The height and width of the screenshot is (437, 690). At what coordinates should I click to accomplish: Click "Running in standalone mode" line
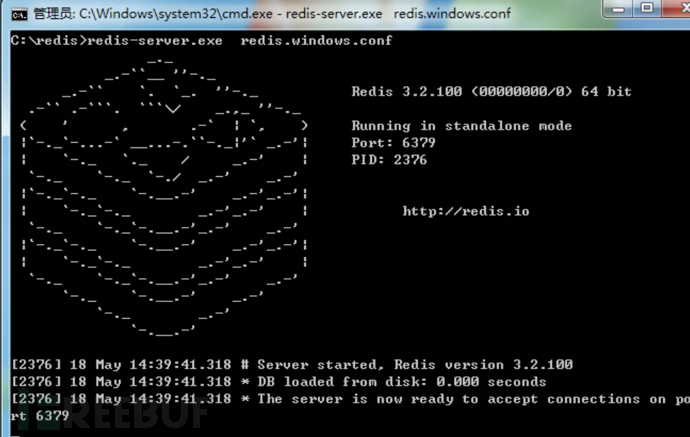[x=461, y=126]
